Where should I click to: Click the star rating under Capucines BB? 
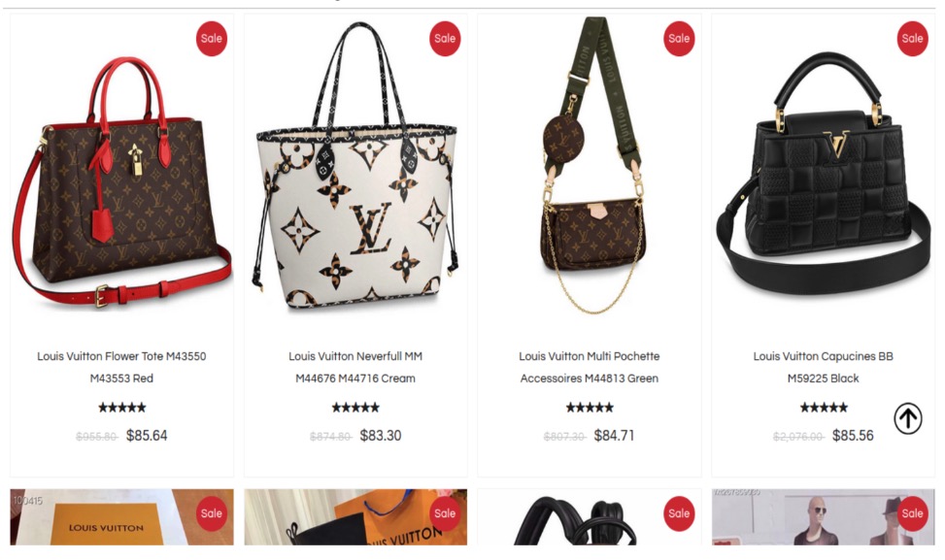click(824, 408)
